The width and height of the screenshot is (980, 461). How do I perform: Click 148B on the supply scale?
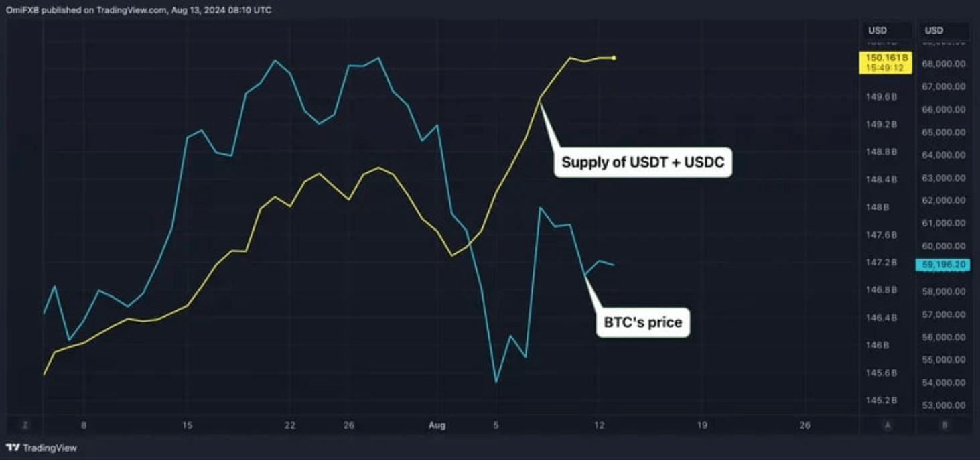(877, 207)
